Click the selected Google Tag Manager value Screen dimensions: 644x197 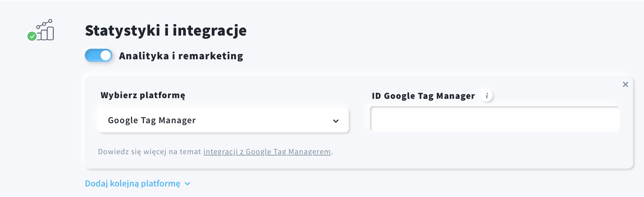click(152, 120)
